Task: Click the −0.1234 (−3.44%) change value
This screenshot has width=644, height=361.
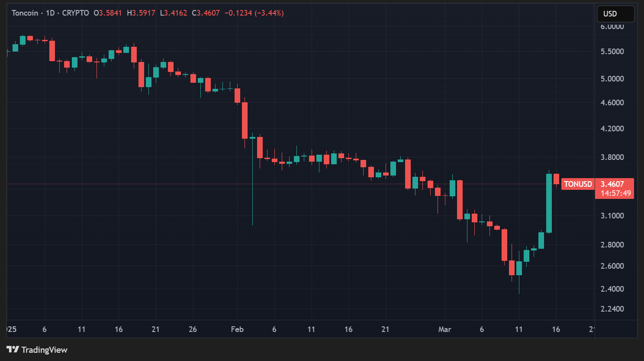Action: [254, 13]
